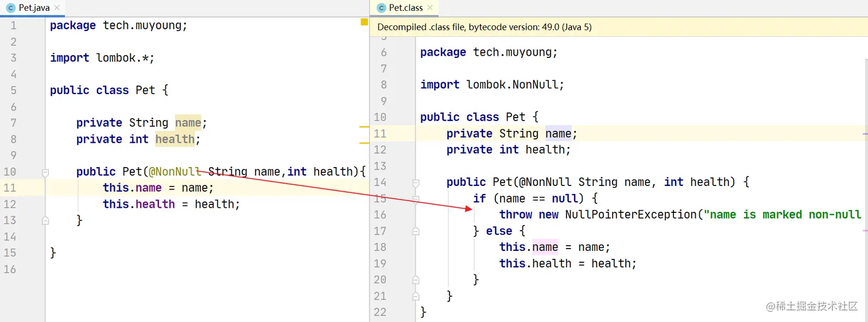The width and height of the screenshot is (868, 322).
Task: Click 'package tech.muyoung;' in Pet.java
Action: click(x=119, y=25)
